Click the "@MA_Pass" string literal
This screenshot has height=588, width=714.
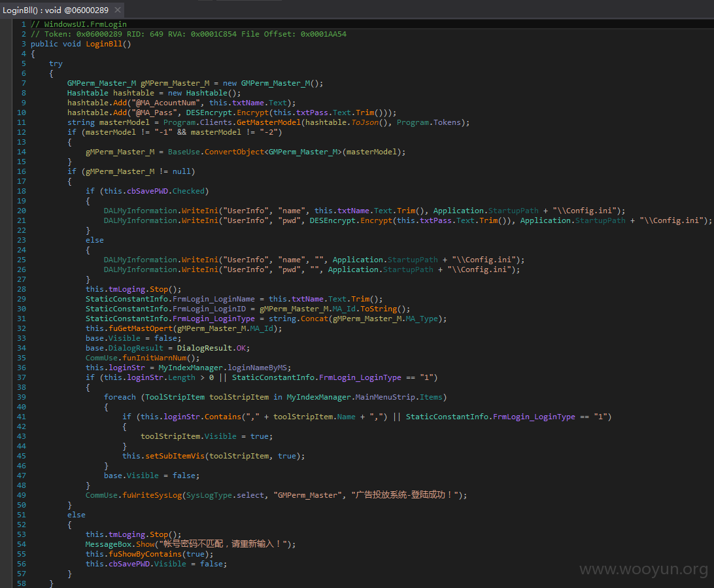pyautogui.click(x=154, y=112)
